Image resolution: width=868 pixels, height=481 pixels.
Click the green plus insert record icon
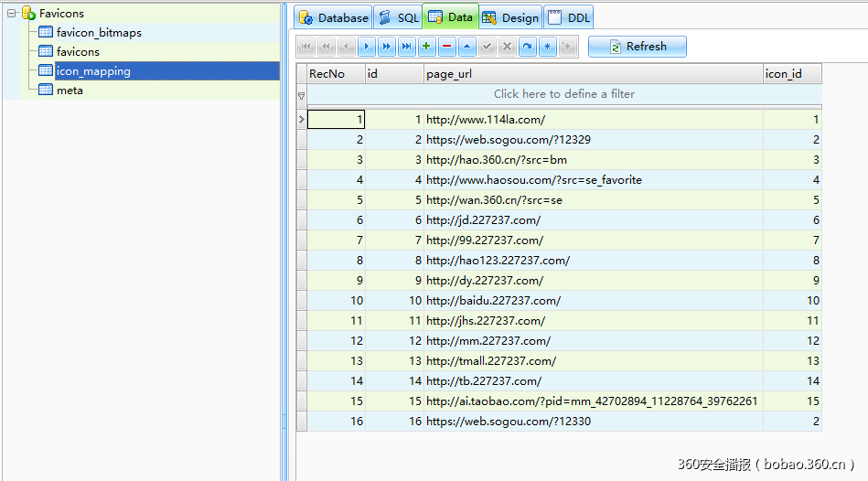click(x=426, y=47)
